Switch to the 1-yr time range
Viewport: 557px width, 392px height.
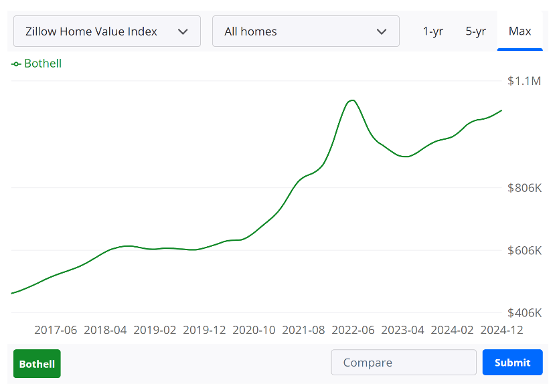[x=432, y=31]
